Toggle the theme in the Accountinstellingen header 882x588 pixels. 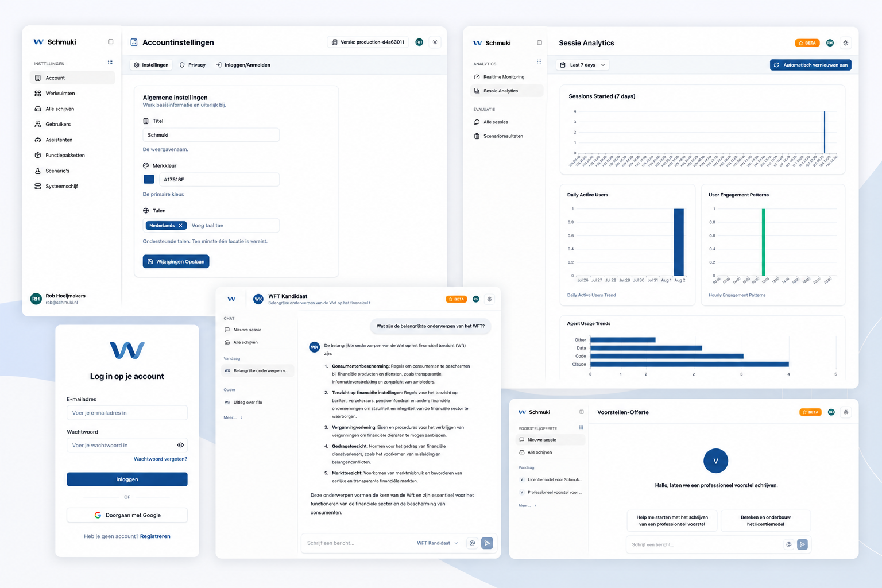click(435, 42)
